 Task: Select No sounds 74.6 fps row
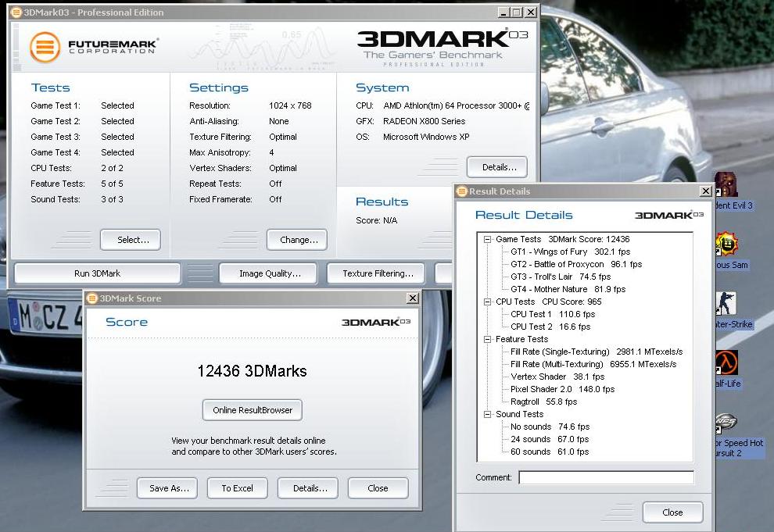tap(550, 427)
